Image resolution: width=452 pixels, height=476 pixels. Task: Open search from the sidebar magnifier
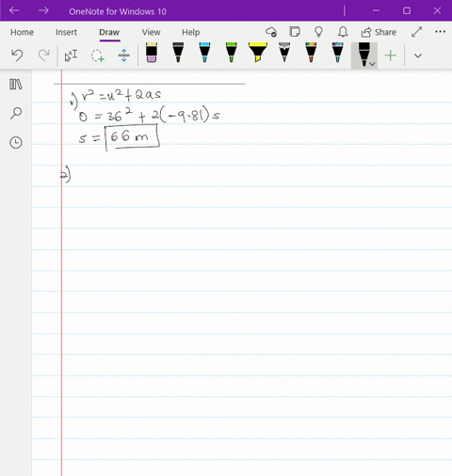[x=16, y=113]
